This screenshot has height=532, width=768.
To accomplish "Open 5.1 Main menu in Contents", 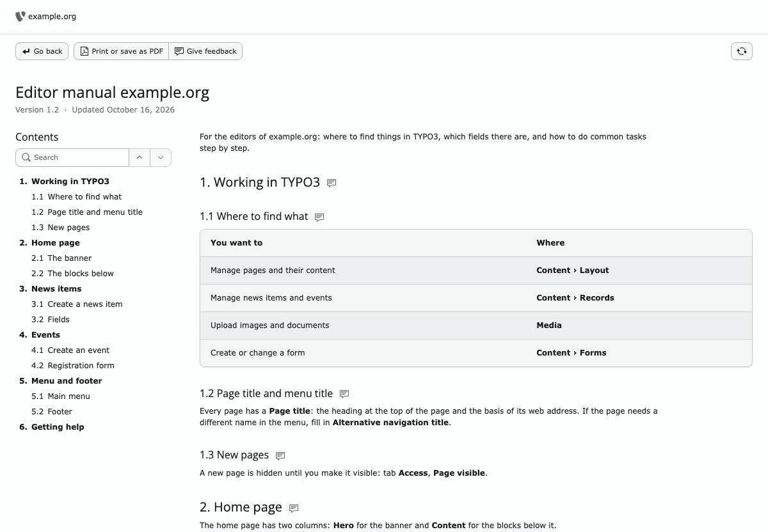I will point(61,396).
